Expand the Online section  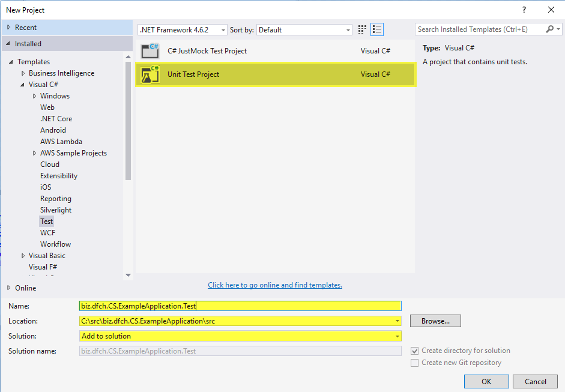coord(8,288)
